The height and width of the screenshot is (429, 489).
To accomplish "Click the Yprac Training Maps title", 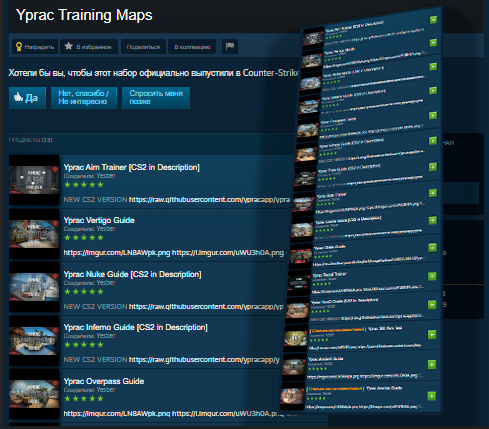I will [x=84, y=15].
